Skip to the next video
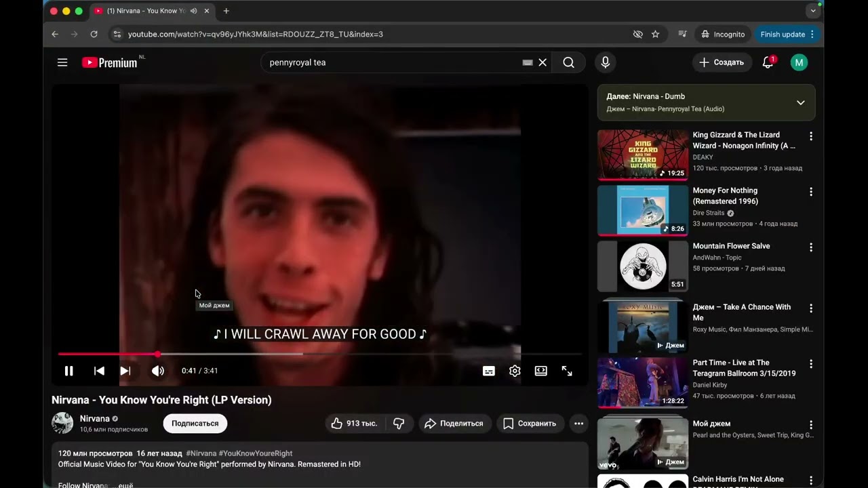This screenshot has height=488, width=868. point(125,371)
